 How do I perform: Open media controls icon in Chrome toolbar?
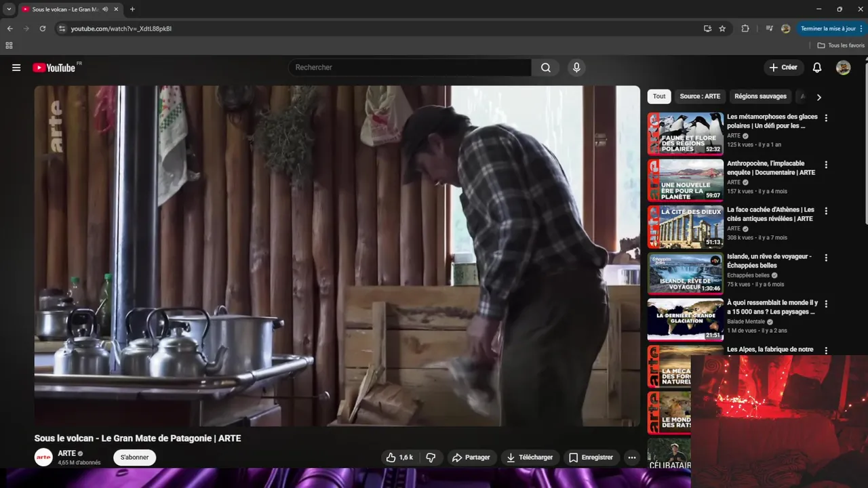point(769,28)
